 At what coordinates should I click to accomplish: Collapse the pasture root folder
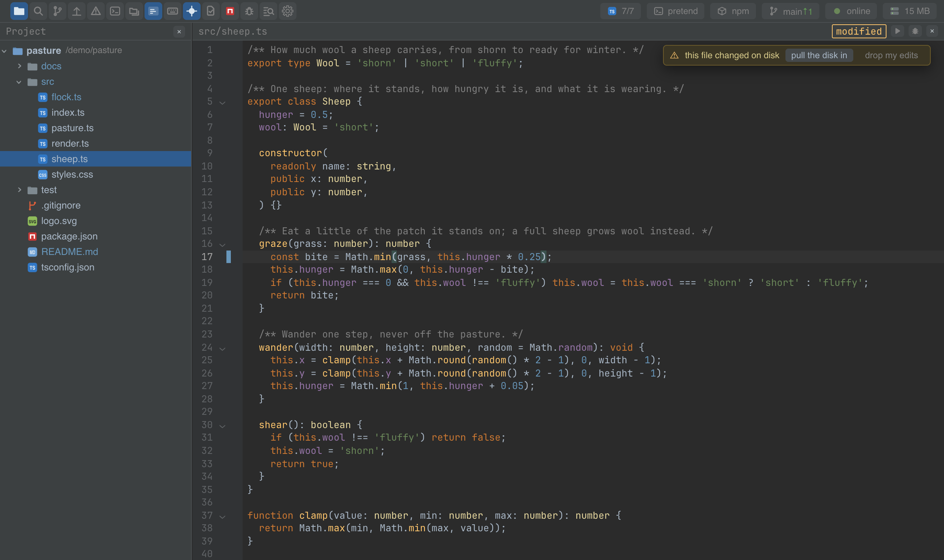4,50
